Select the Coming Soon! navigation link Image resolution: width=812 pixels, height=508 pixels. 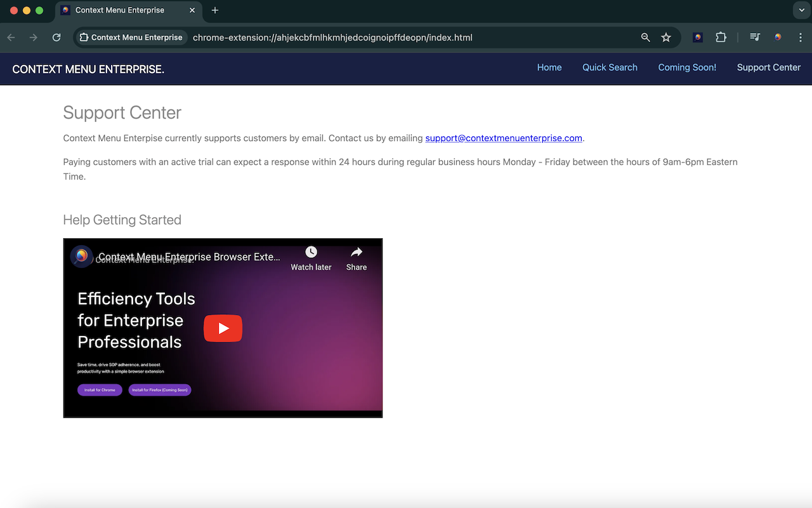687,67
